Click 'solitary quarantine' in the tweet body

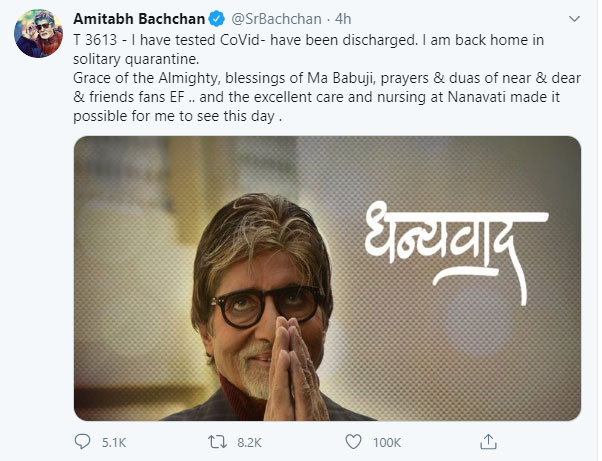[124, 62]
